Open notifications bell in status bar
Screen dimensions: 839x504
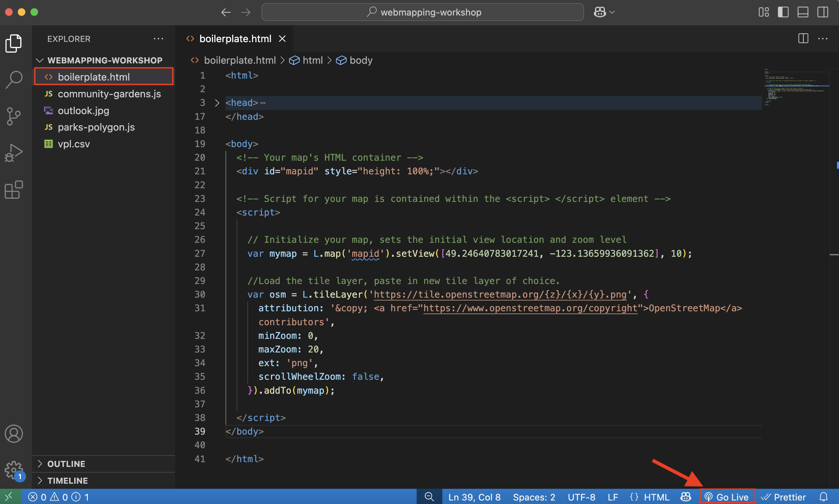click(823, 497)
